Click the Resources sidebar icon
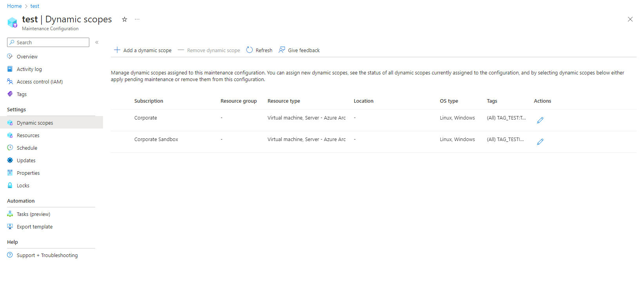644x281 pixels. pos(10,135)
